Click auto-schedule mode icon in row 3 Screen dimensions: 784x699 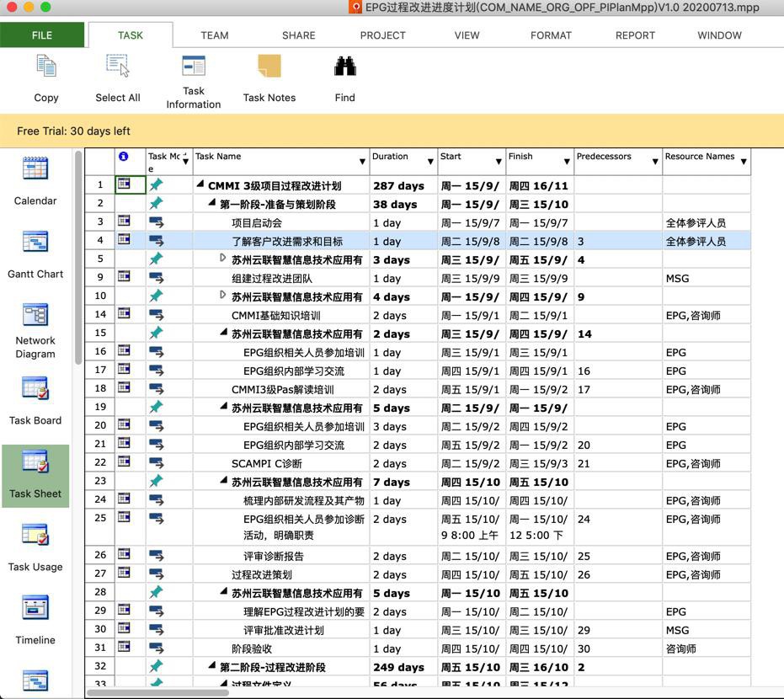tap(156, 222)
